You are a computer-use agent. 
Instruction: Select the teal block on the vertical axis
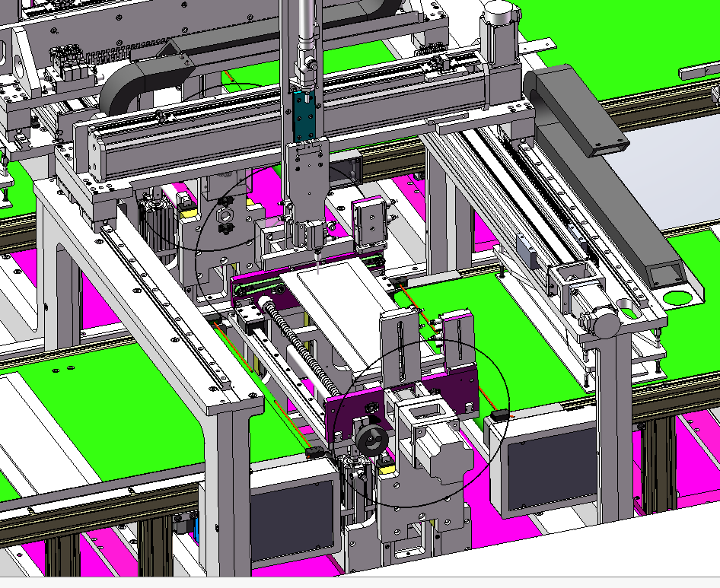point(304,115)
